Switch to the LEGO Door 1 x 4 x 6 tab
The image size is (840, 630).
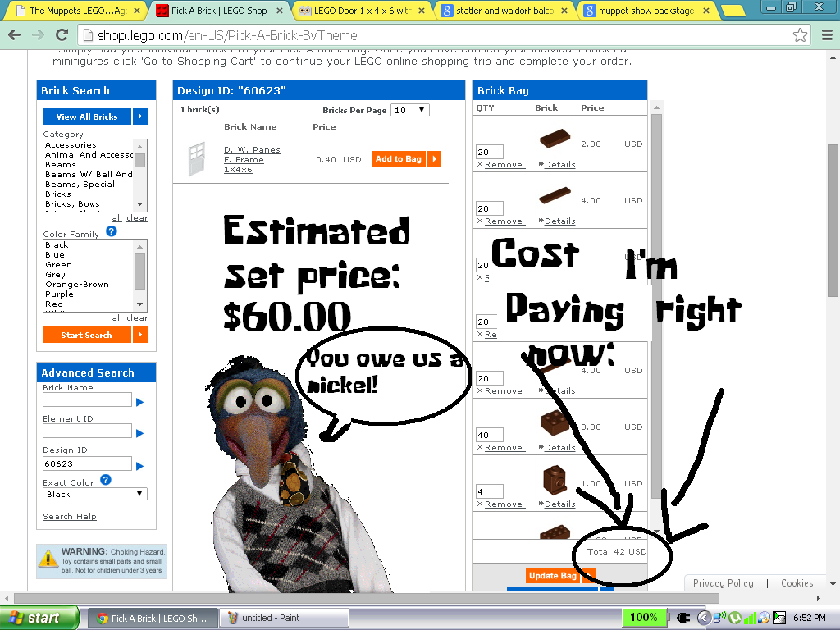click(x=362, y=11)
